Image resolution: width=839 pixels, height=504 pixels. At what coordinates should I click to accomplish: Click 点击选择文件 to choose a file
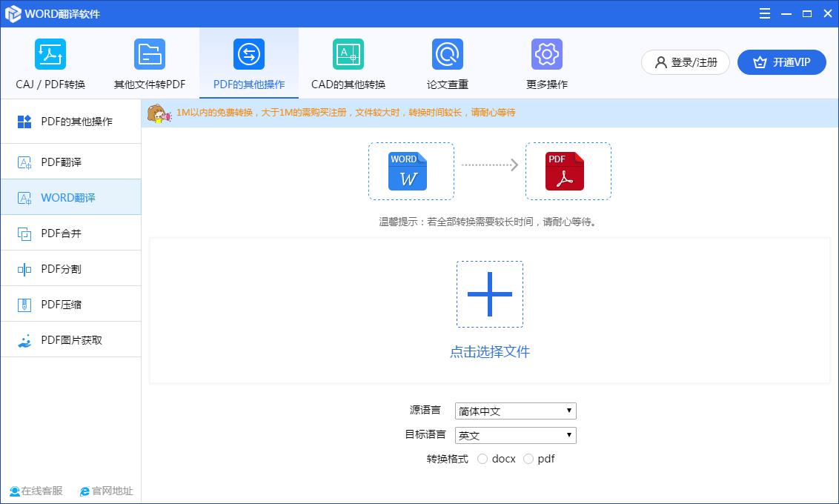point(490,351)
